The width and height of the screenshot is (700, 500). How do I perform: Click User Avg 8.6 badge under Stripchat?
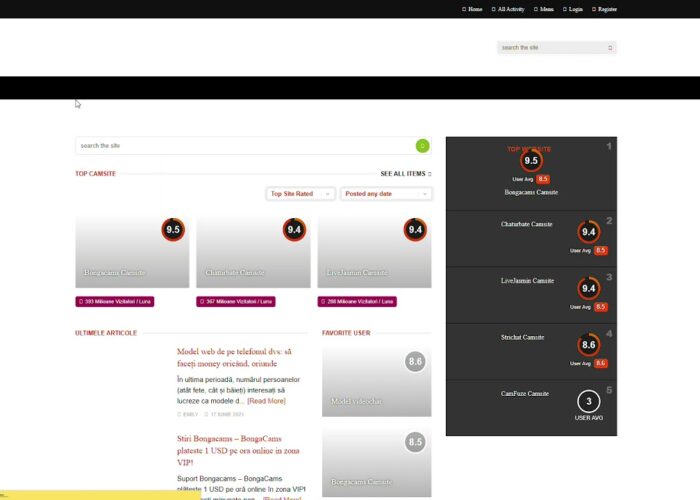click(601, 363)
